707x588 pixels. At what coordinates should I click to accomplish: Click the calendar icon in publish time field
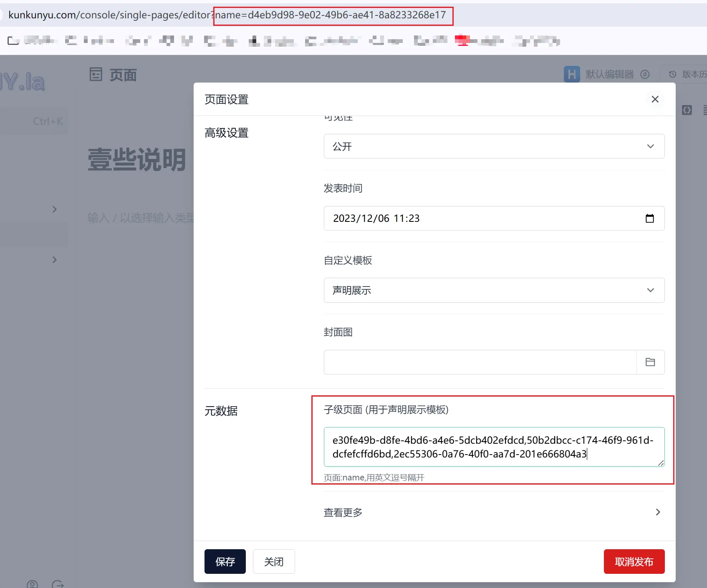pos(649,218)
